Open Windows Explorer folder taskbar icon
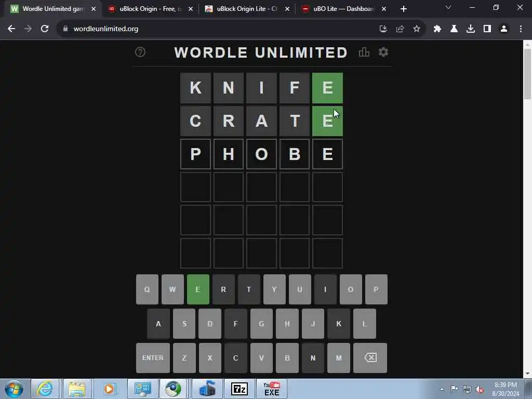This screenshot has width=532, height=399. coord(77,389)
